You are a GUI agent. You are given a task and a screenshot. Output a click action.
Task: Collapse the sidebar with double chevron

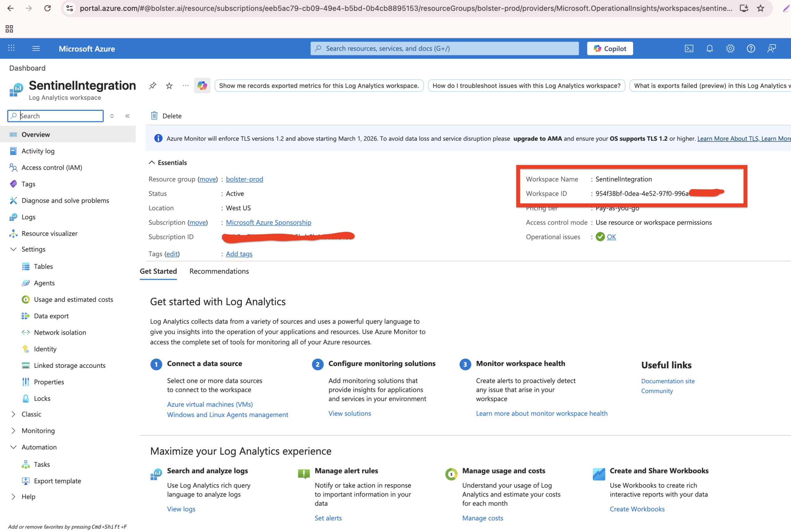(x=128, y=116)
